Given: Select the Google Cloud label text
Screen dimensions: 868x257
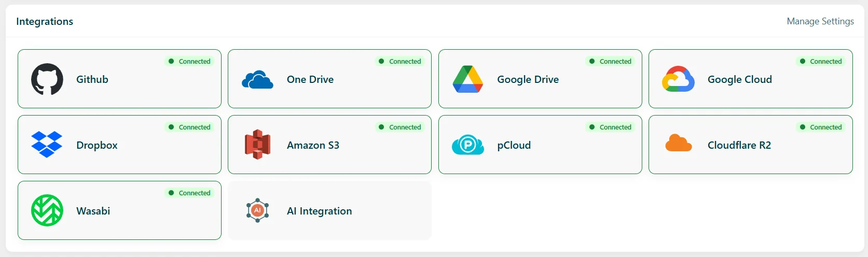Looking at the screenshot, I should tap(740, 80).
